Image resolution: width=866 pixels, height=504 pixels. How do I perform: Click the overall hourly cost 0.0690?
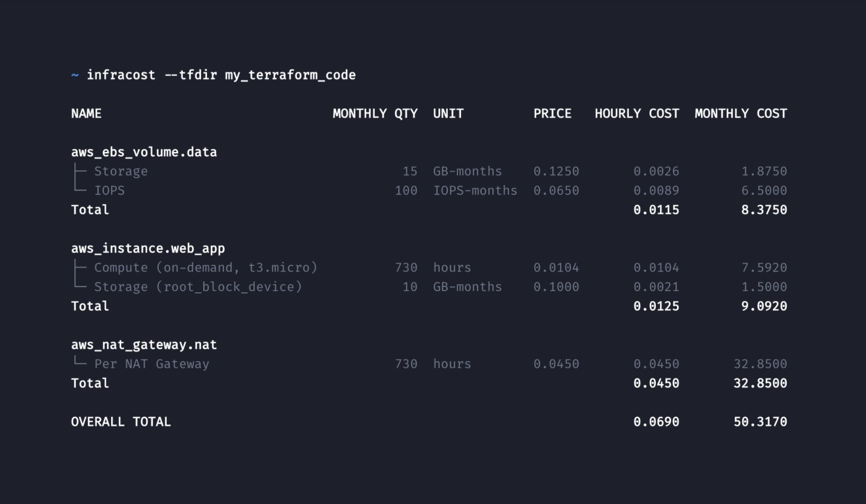(656, 422)
